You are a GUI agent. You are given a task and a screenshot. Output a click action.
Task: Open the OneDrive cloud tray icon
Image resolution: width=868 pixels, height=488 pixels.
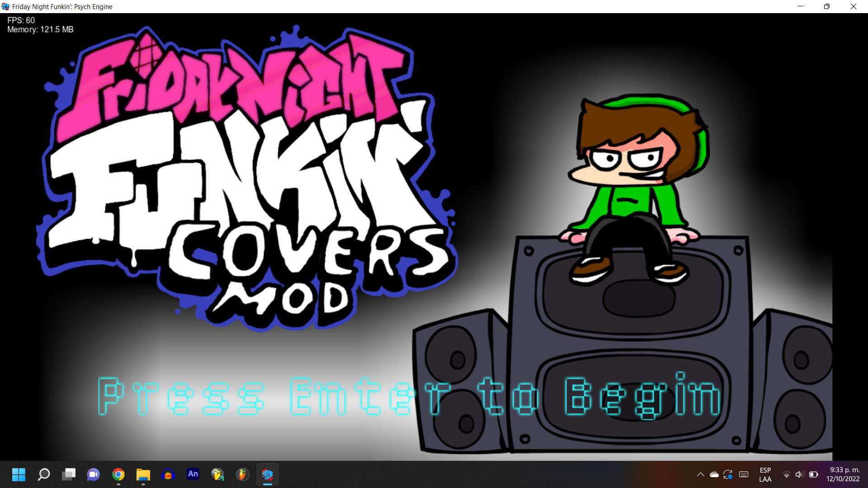click(x=714, y=474)
